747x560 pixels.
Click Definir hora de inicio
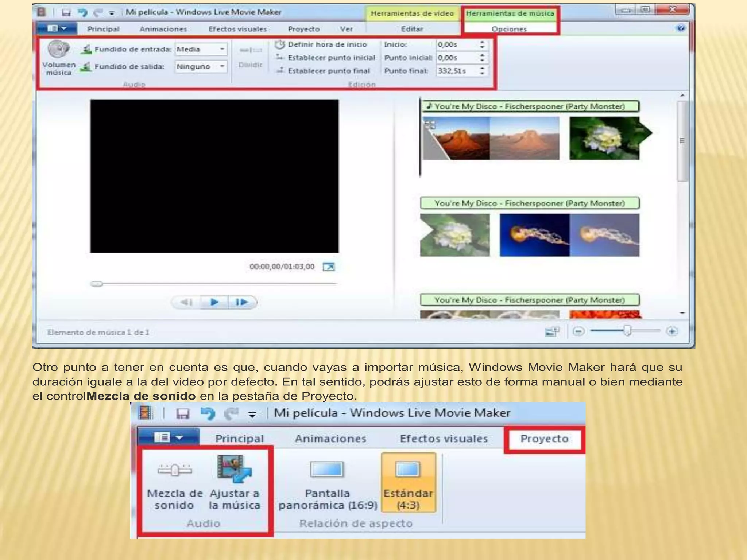[321, 44]
